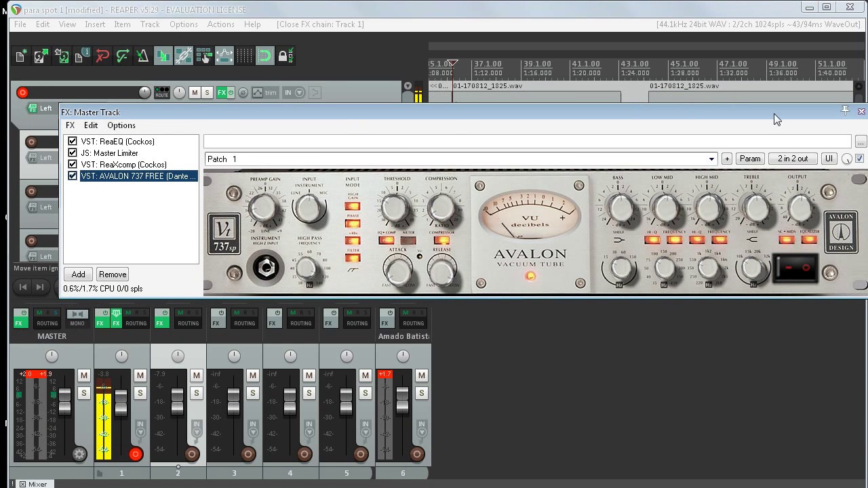Arm record on mixer channel 1
This screenshot has height=488, width=868.
click(x=135, y=454)
